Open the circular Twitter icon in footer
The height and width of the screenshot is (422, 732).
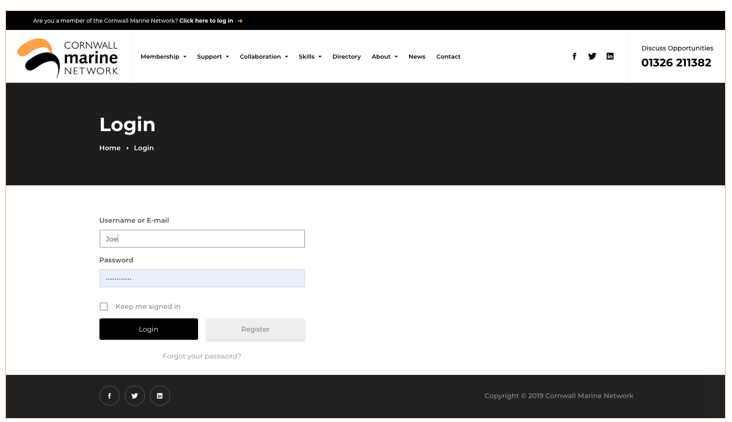[x=135, y=396]
